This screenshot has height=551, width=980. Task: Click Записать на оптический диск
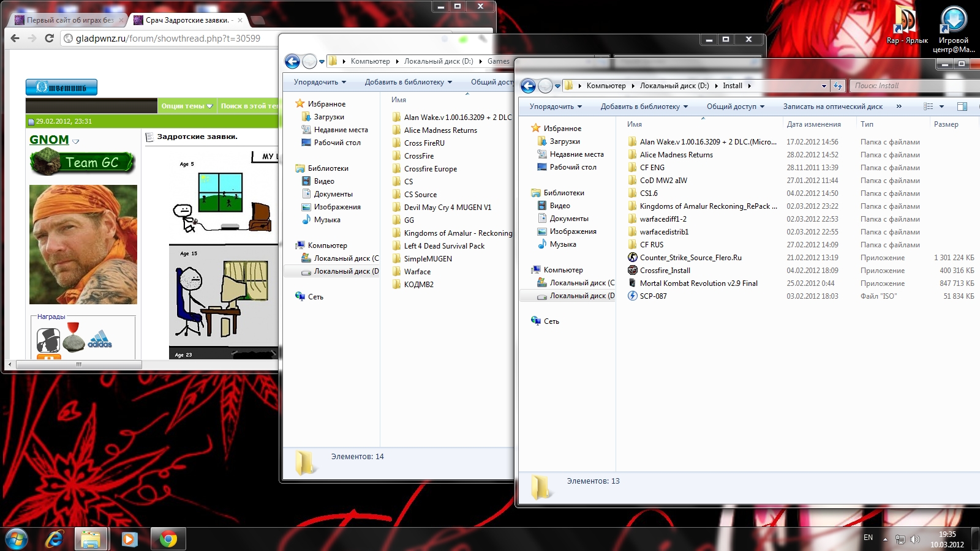coord(832,107)
